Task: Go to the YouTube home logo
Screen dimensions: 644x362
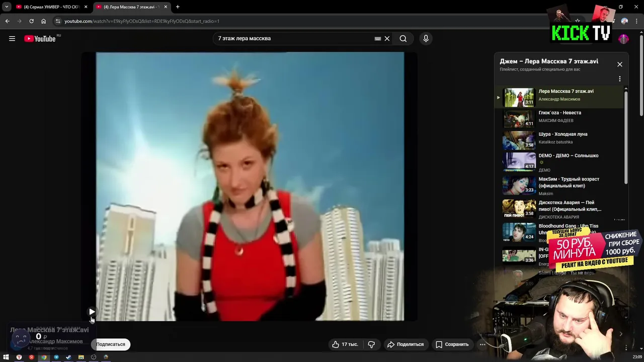Action: pos(40,39)
